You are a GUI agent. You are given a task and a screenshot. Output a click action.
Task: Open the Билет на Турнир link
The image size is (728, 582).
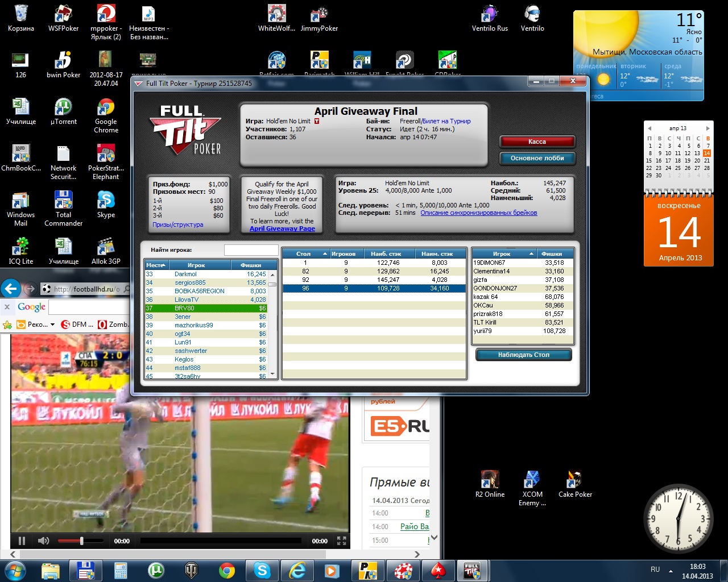tap(446, 121)
